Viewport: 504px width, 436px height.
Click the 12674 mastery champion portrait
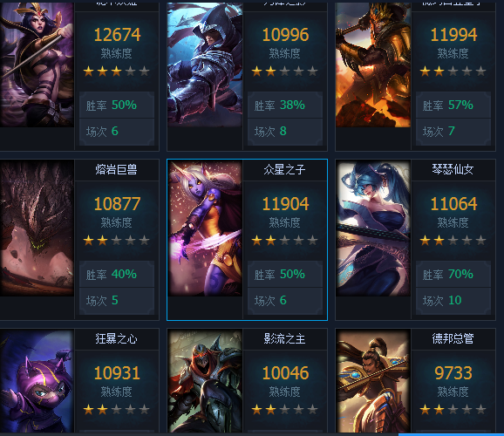pyautogui.click(x=37, y=65)
